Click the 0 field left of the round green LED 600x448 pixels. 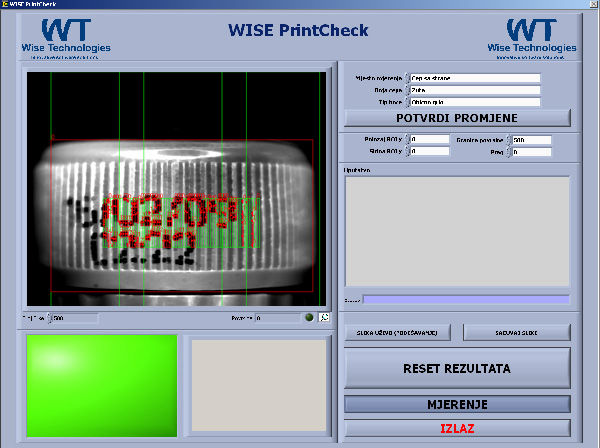(x=278, y=318)
